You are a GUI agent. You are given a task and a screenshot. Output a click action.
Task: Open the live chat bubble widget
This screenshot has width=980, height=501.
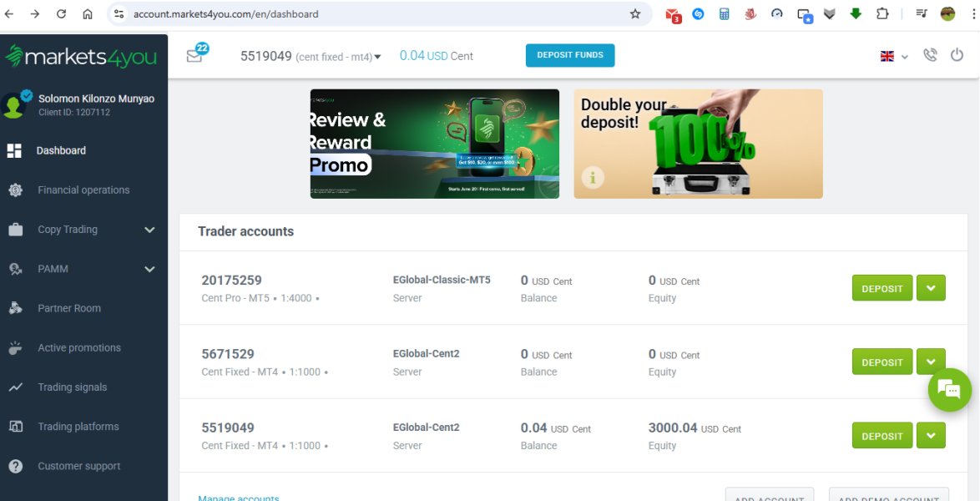(949, 390)
